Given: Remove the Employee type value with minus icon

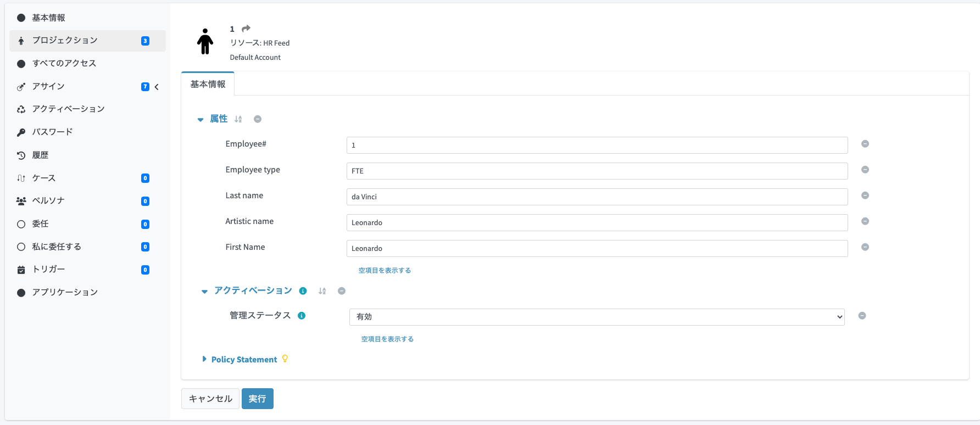Looking at the screenshot, I should click(865, 170).
